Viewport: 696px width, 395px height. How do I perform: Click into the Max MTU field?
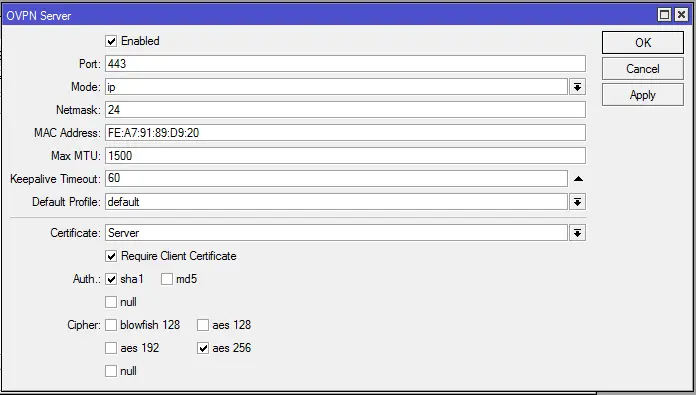345,156
